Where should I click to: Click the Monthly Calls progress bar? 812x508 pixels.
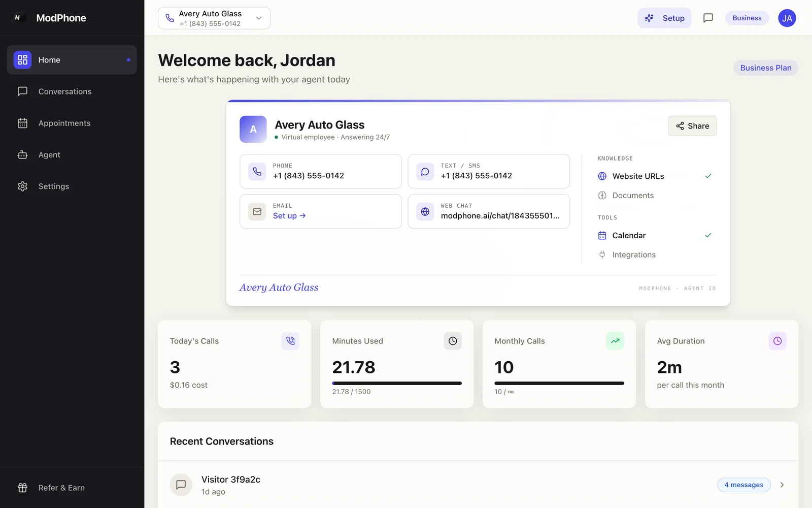coord(559,383)
